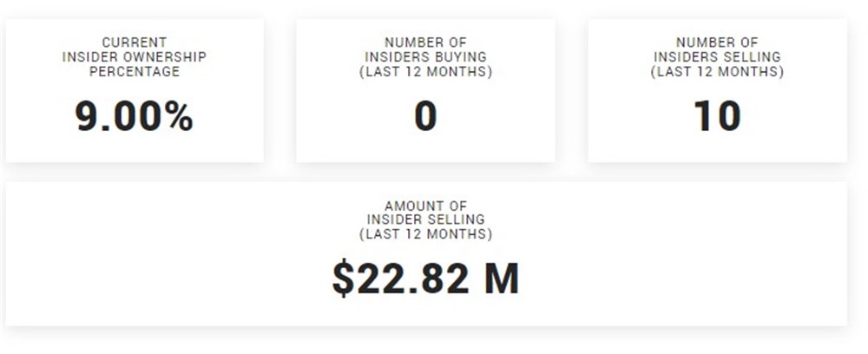The image size is (868, 354).
Task: Click "INSIDERS BUYING" text line
Action: (x=425, y=57)
